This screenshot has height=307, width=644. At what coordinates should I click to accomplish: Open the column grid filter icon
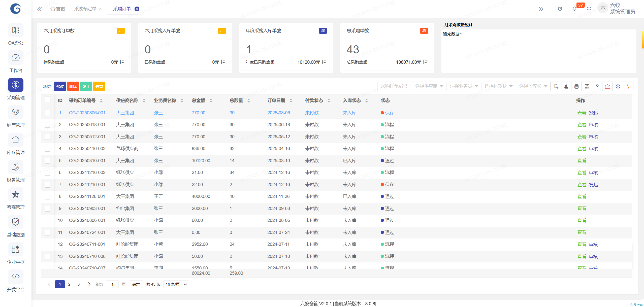click(x=587, y=86)
